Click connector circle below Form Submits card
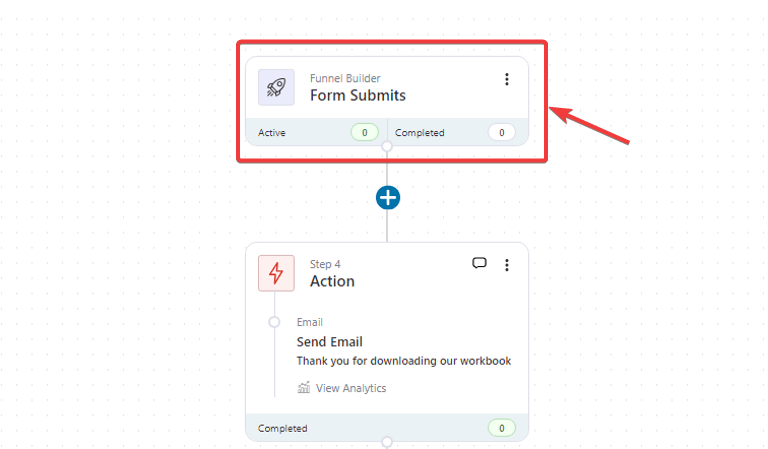This screenshot has height=449, width=768. click(387, 146)
